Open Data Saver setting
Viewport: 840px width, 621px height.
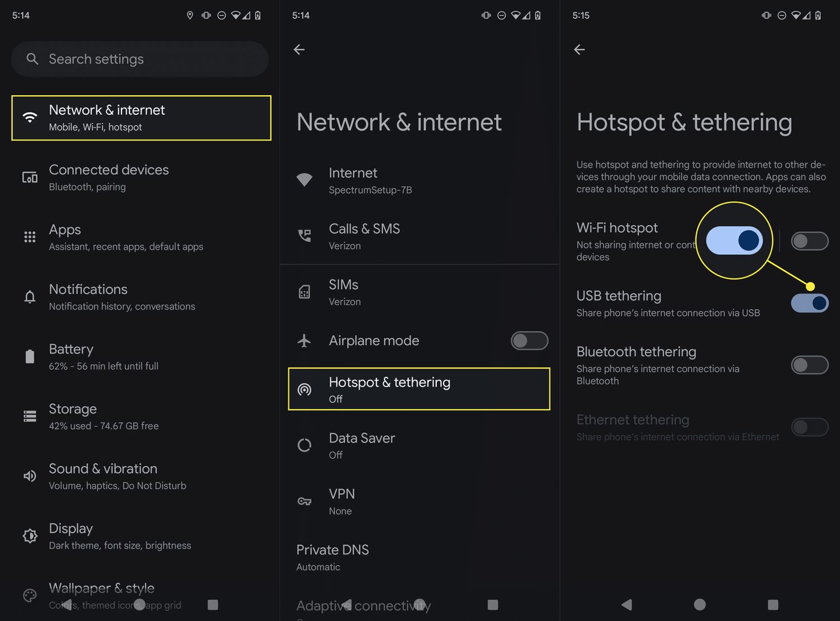point(419,445)
